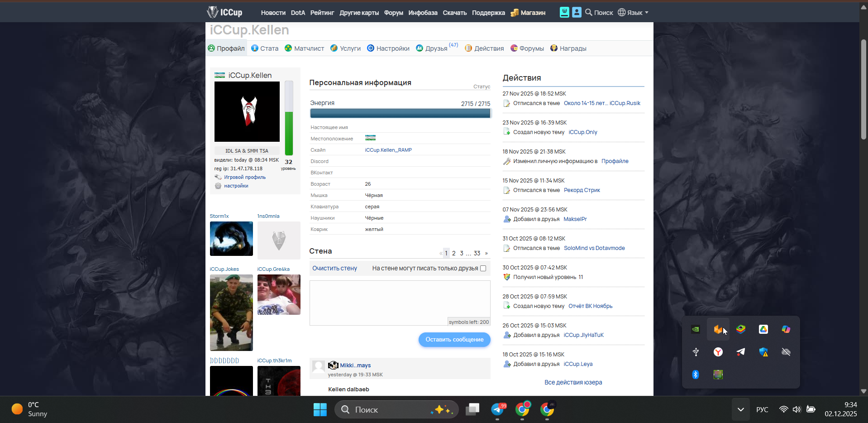Open the blue user account icon in the header
Viewport: 868px width, 423px height.
coord(577,12)
